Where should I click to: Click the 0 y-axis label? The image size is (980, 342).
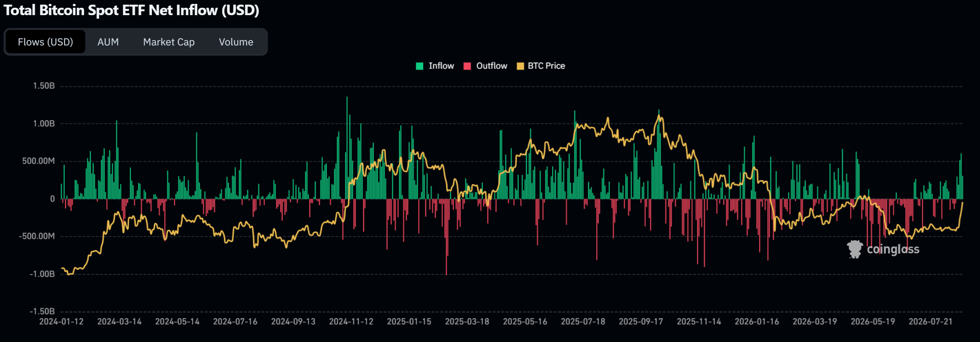[x=52, y=199]
